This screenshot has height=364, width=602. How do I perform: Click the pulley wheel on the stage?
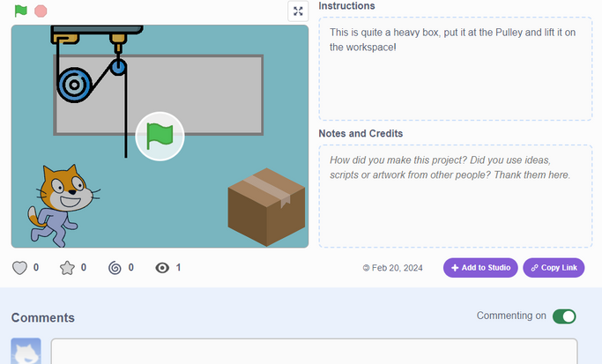tap(74, 85)
